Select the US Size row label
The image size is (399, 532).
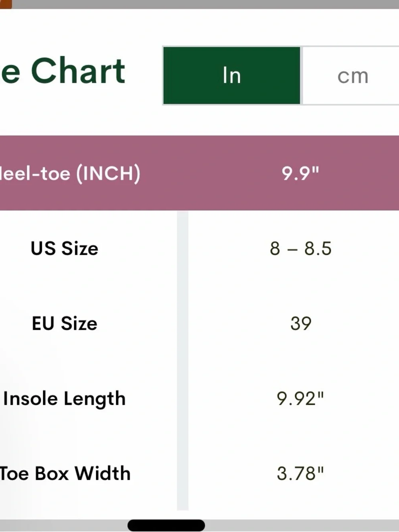point(64,248)
